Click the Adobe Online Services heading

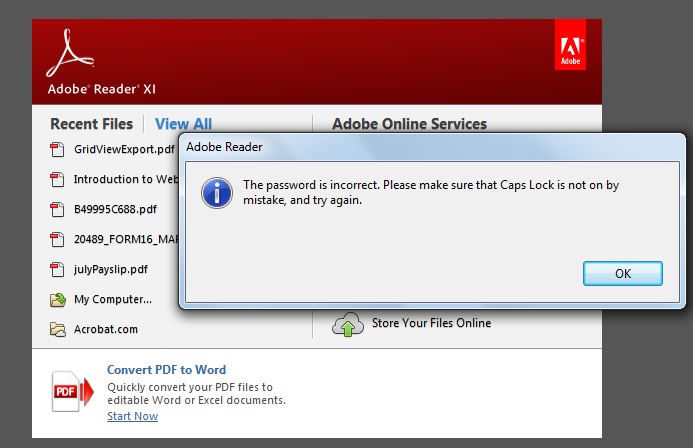click(x=409, y=124)
